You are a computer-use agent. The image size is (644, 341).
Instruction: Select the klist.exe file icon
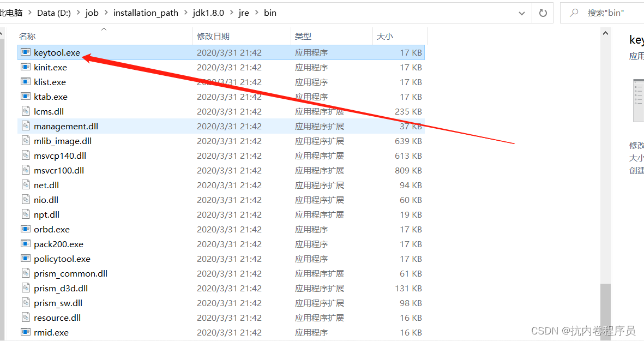point(26,82)
